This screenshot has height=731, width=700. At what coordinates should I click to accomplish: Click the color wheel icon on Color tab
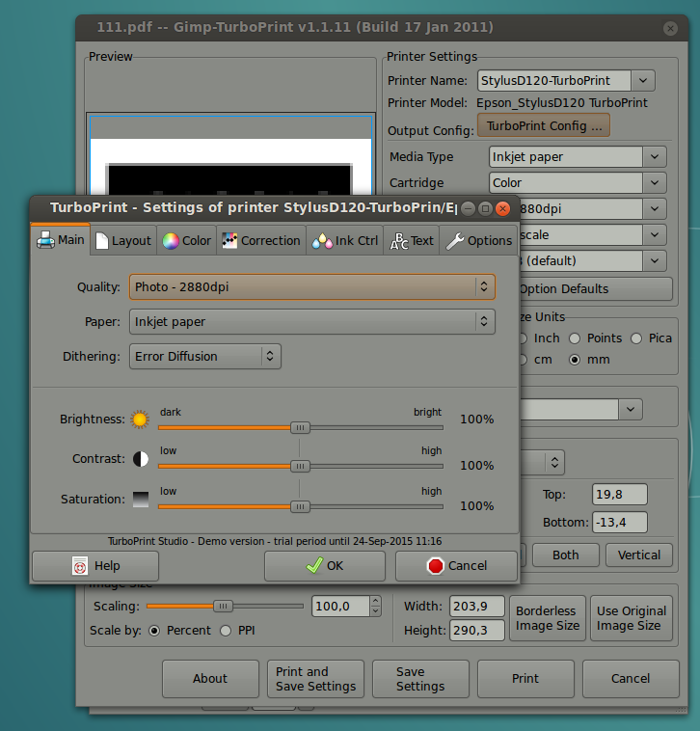[x=171, y=241]
